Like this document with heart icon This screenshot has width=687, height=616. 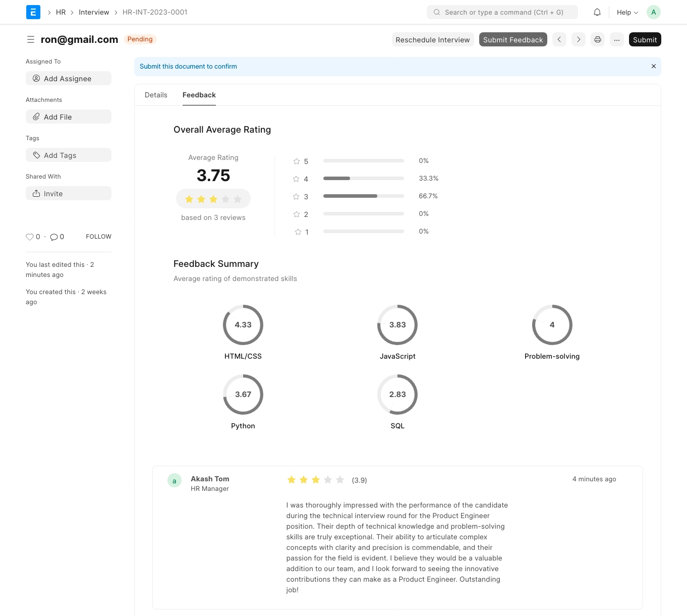pos(30,237)
